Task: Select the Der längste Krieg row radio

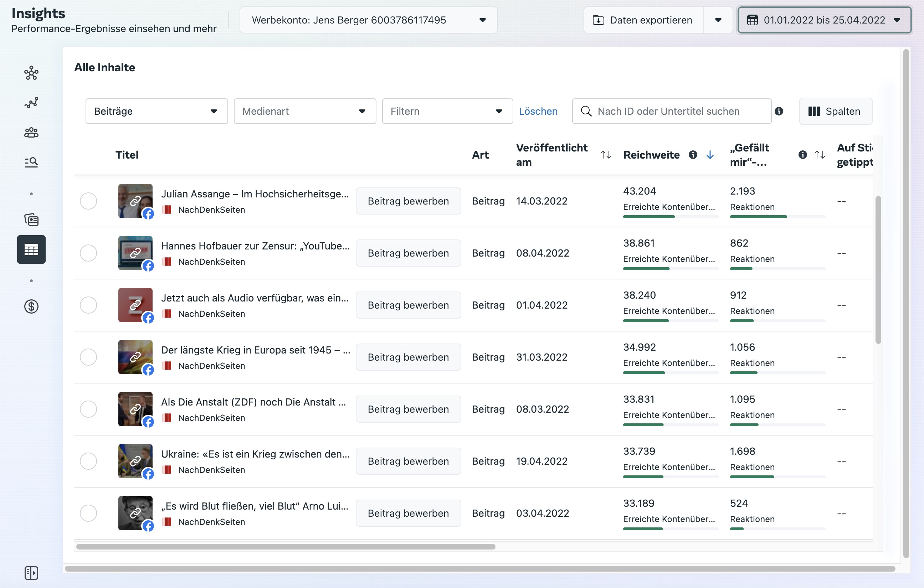Action: (88, 357)
